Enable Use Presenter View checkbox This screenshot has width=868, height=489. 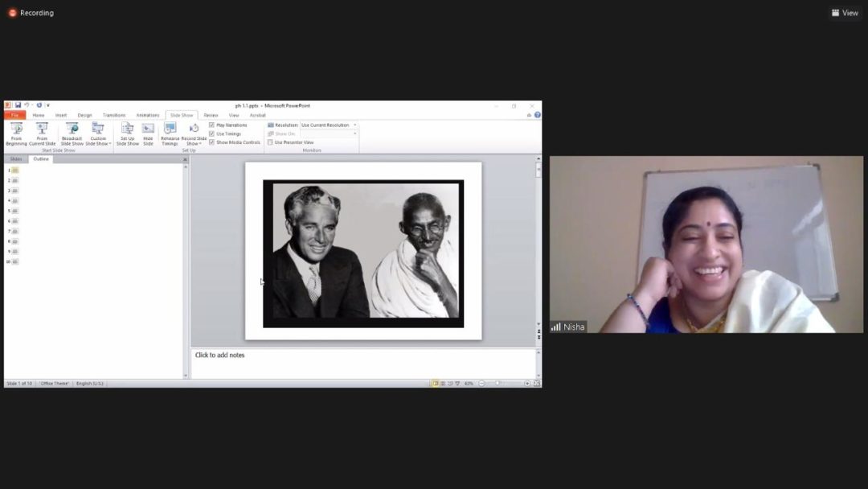(270, 142)
